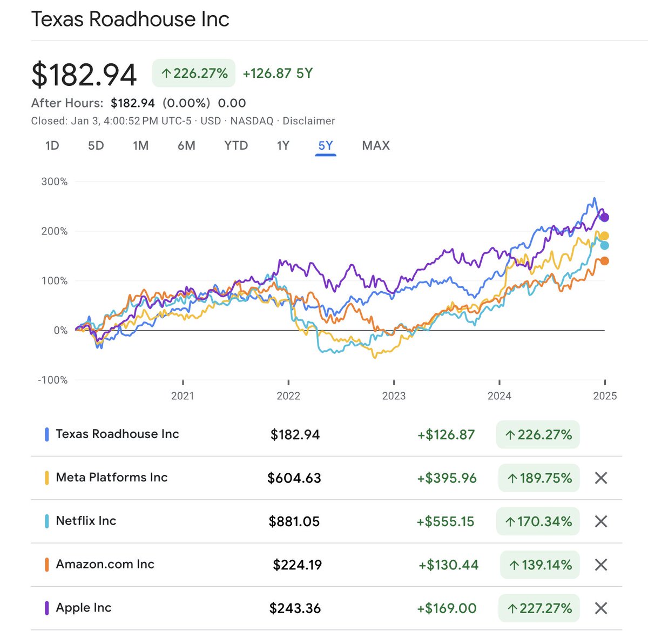Screen dimensions: 648x644
Task: Click the yellow Meta legend color bar
Action: click(x=46, y=478)
